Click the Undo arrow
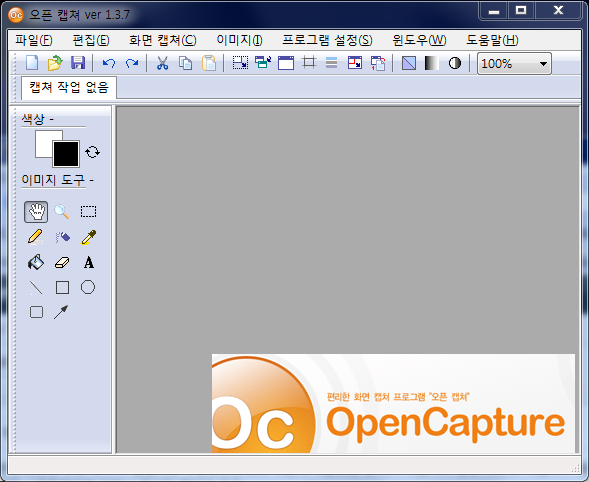The image size is (589, 482). tap(109, 63)
